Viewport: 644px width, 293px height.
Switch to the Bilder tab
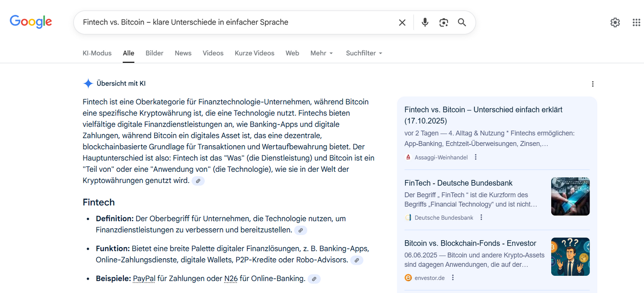pyautogui.click(x=154, y=53)
